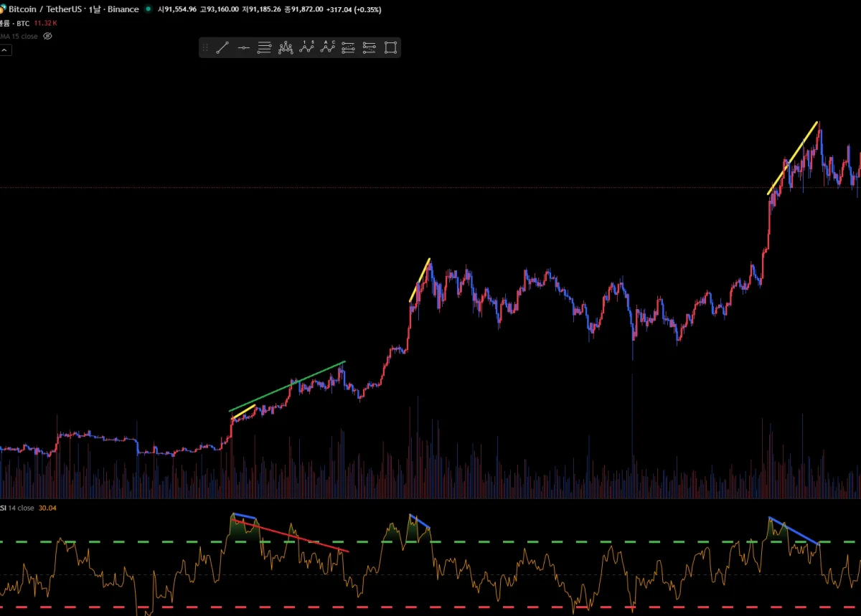861x616 pixels.
Task: Choose the Long Position tool icon
Action: click(x=349, y=48)
